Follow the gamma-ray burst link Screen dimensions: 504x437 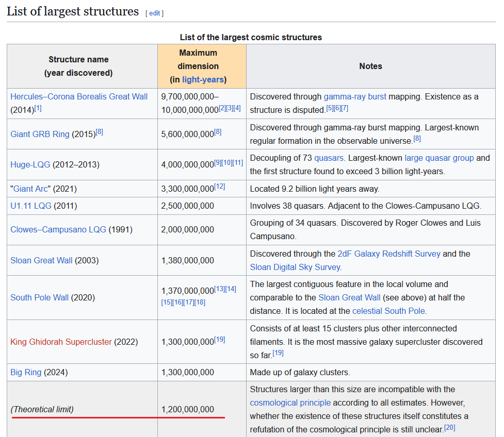(x=355, y=96)
